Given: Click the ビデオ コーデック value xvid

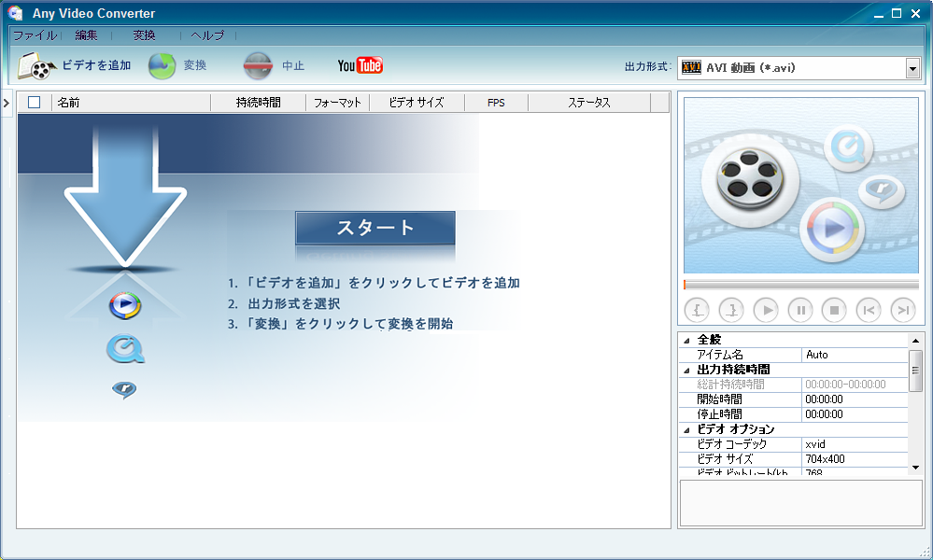Looking at the screenshot, I should pyautogui.click(x=855, y=444).
